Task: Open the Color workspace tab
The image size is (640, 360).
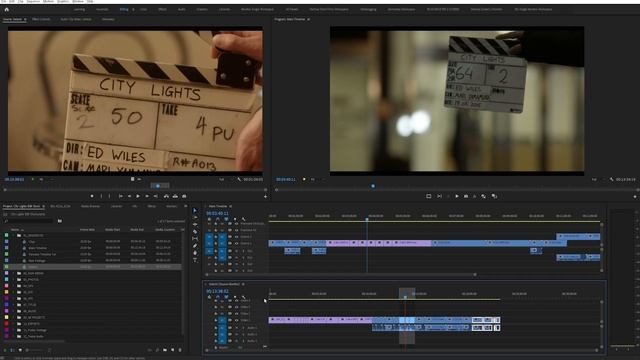Action: [x=144, y=9]
